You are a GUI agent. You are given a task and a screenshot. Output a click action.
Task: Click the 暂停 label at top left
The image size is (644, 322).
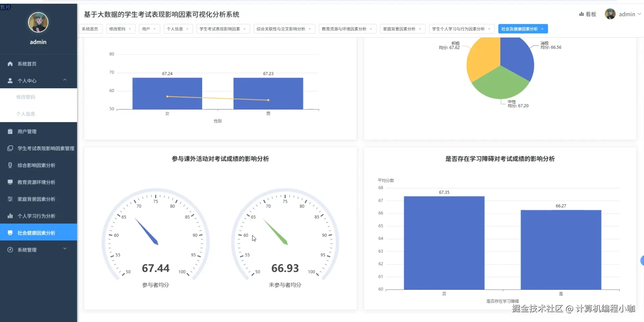click(5, 7)
